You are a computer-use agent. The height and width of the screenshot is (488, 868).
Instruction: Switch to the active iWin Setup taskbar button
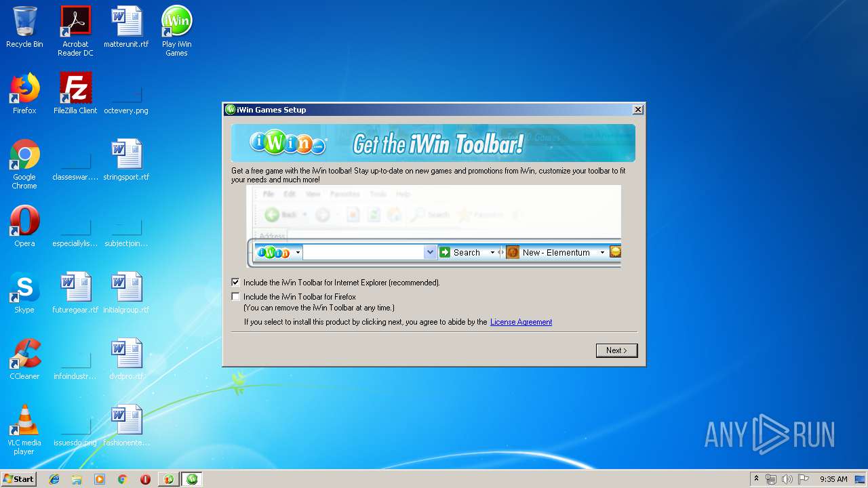[x=193, y=479]
